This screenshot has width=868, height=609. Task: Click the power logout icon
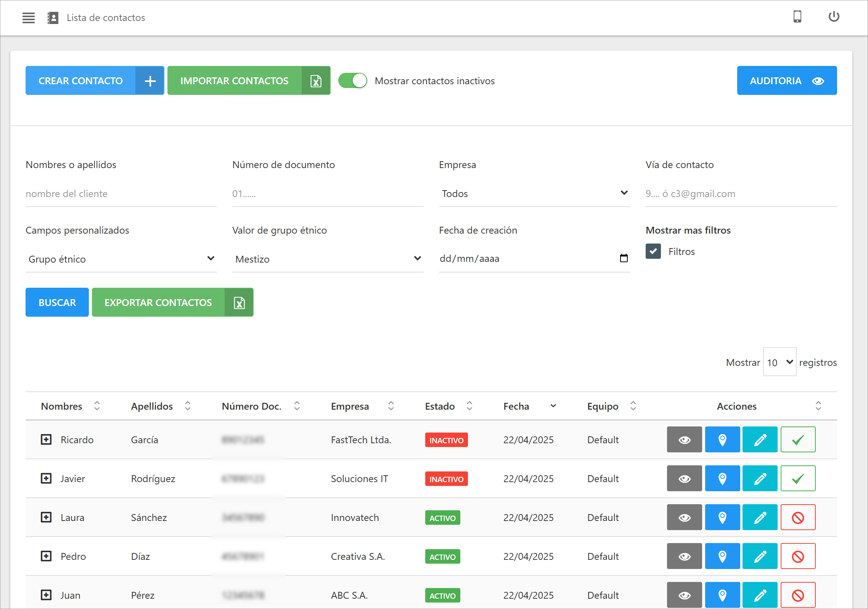point(834,17)
